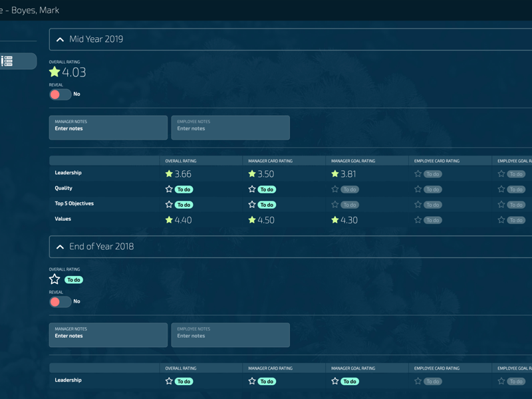This screenshot has height=399, width=532.
Task: Click Manager Notes field in Mid Year 2019
Action: click(x=108, y=128)
